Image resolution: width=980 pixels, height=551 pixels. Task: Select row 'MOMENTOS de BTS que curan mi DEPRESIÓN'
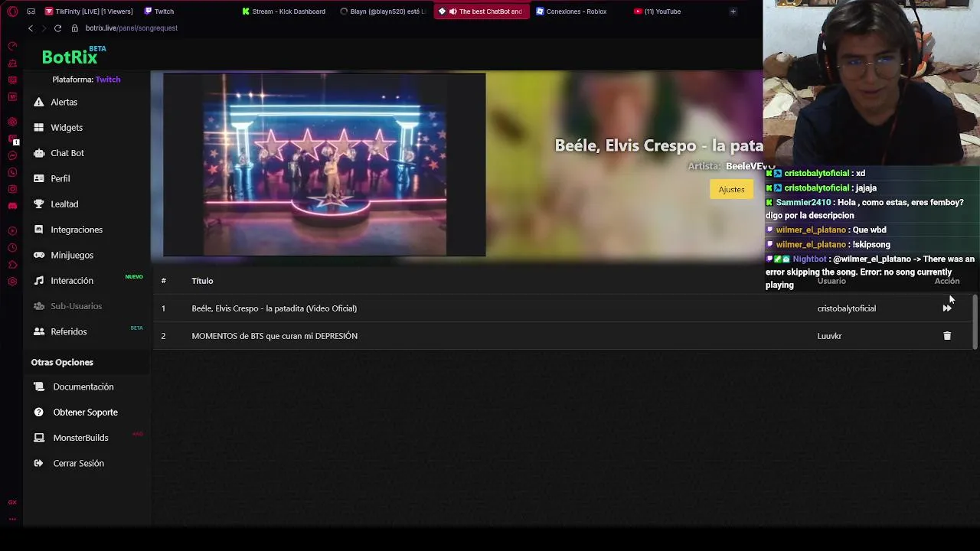pyautogui.click(x=563, y=336)
